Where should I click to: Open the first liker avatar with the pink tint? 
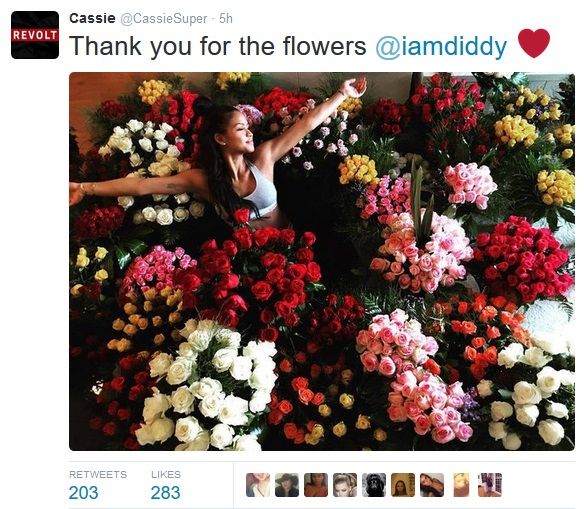pyautogui.click(x=258, y=485)
